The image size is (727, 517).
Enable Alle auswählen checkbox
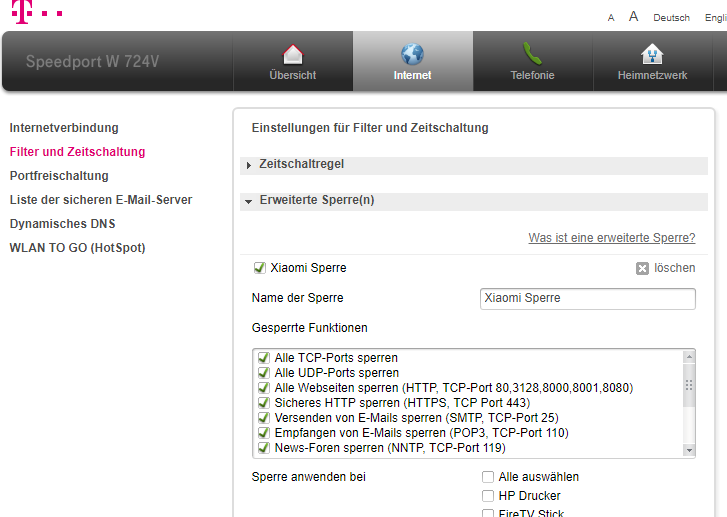point(488,477)
